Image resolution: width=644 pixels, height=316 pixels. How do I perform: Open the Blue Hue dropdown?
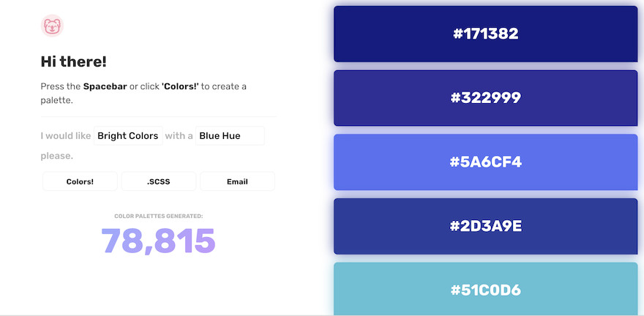pyautogui.click(x=230, y=136)
